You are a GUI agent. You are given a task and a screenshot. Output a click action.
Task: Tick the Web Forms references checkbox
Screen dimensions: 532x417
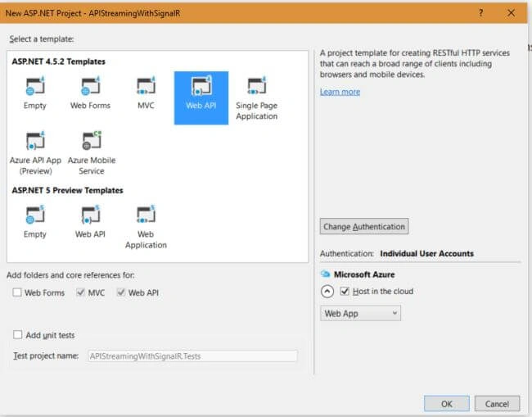coord(17,292)
